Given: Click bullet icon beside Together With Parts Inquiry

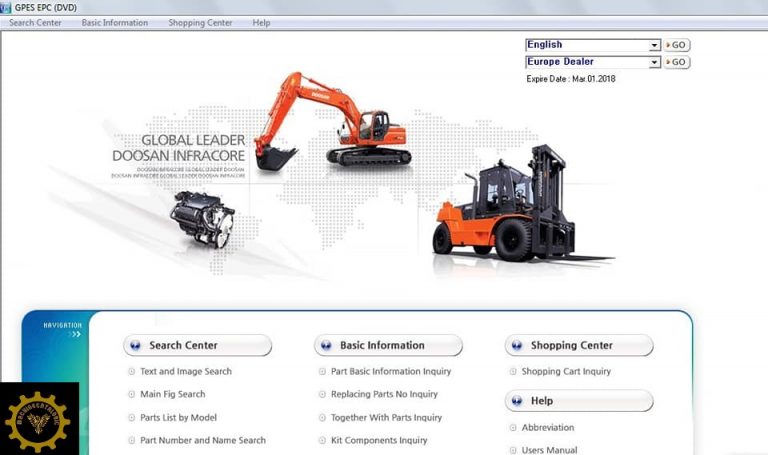Looking at the screenshot, I should [x=322, y=418].
